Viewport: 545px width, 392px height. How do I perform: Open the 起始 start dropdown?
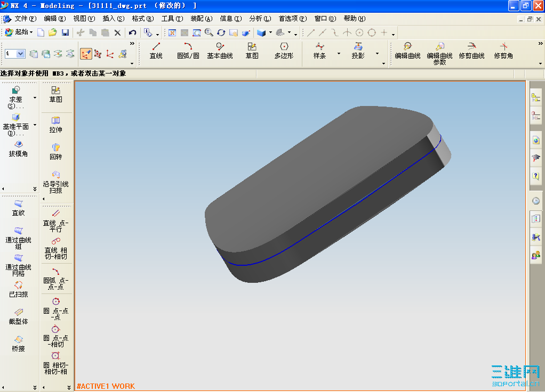coord(19,32)
